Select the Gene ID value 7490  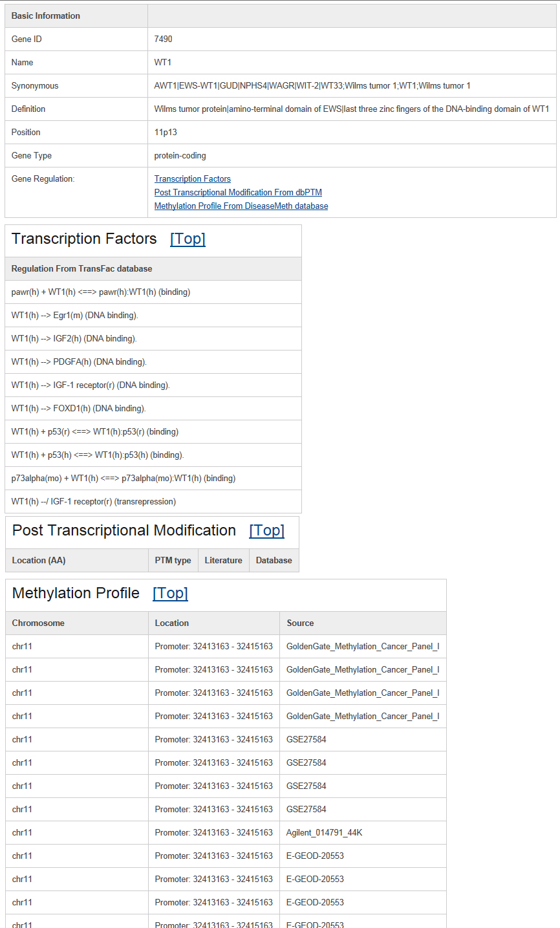[x=164, y=39]
